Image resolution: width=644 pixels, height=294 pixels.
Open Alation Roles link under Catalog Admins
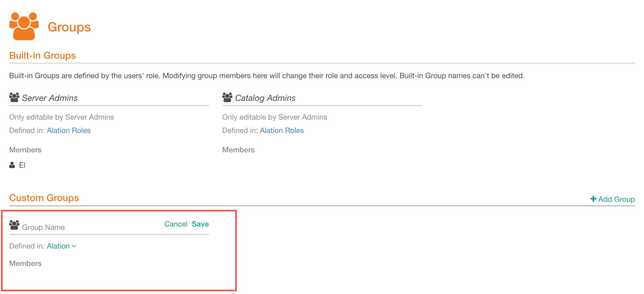point(282,130)
